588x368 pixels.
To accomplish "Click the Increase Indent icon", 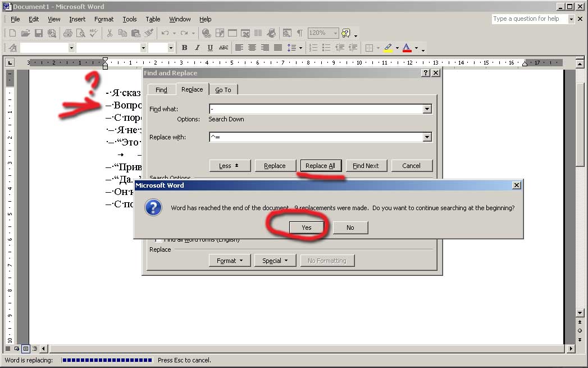I will click(353, 48).
